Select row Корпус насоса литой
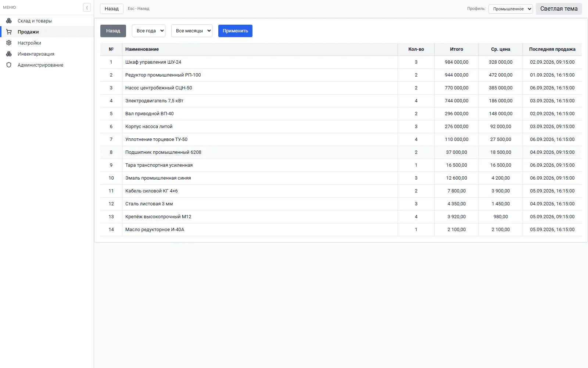The width and height of the screenshot is (588, 368). (341, 127)
